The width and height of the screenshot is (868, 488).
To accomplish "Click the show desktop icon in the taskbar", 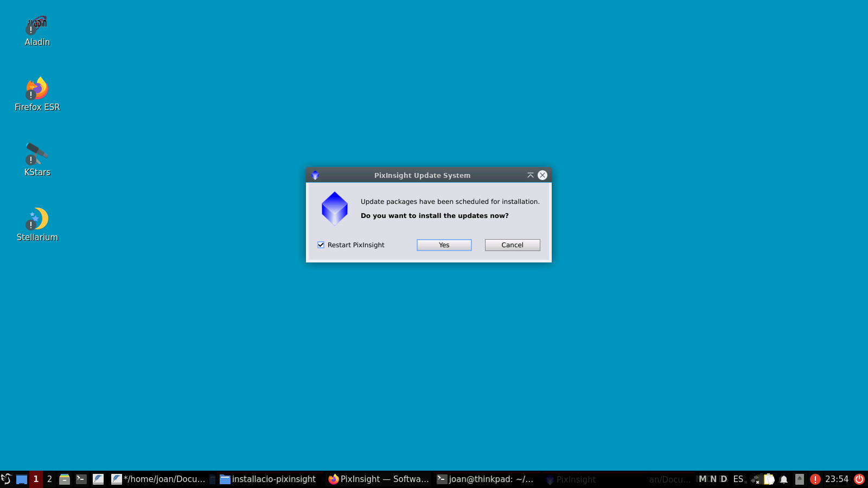I will (22, 479).
